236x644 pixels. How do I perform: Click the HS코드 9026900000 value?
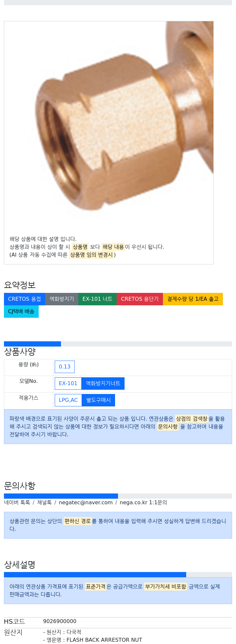tap(60, 621)
